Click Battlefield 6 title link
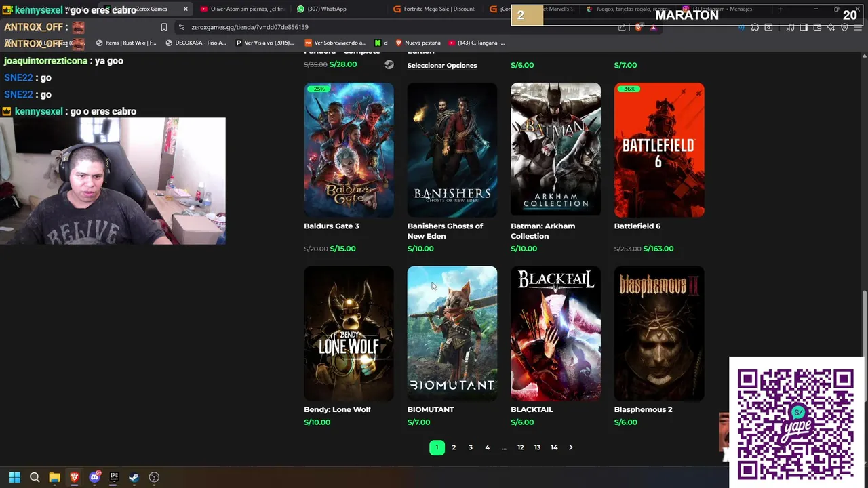Screen dimensions: 868x488 tap(637, 226)
